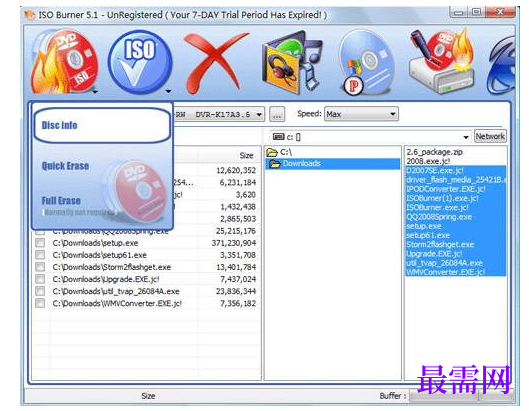Click the Burn ISO flaming DVD icon
Screen dimensions: 529x411
[64, 62]
